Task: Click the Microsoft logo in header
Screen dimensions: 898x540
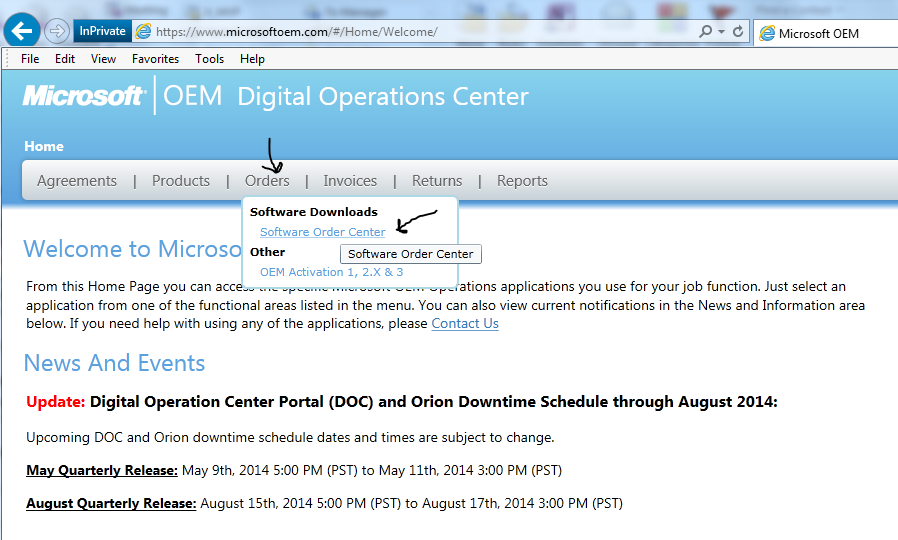Action: [84, 96]
